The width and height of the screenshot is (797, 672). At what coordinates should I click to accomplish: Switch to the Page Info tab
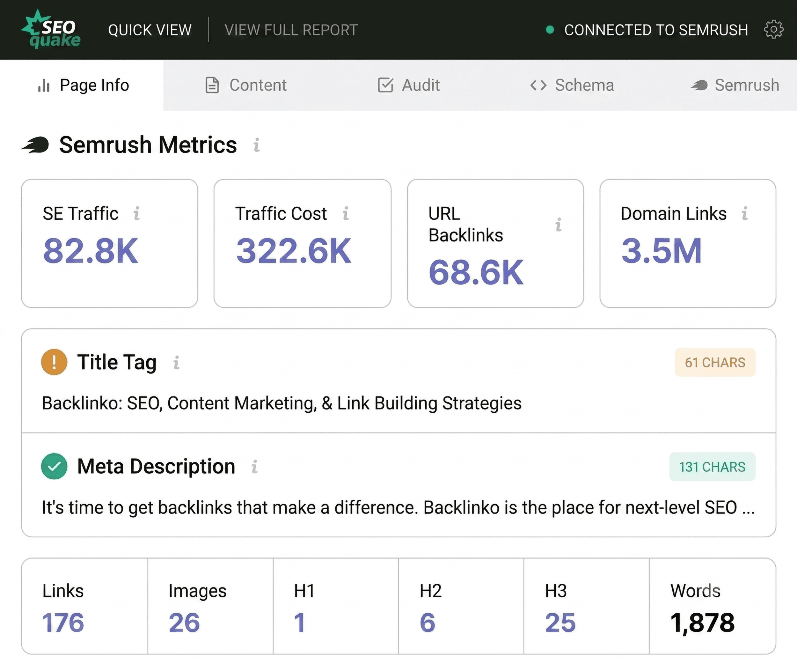click(82, 85)
